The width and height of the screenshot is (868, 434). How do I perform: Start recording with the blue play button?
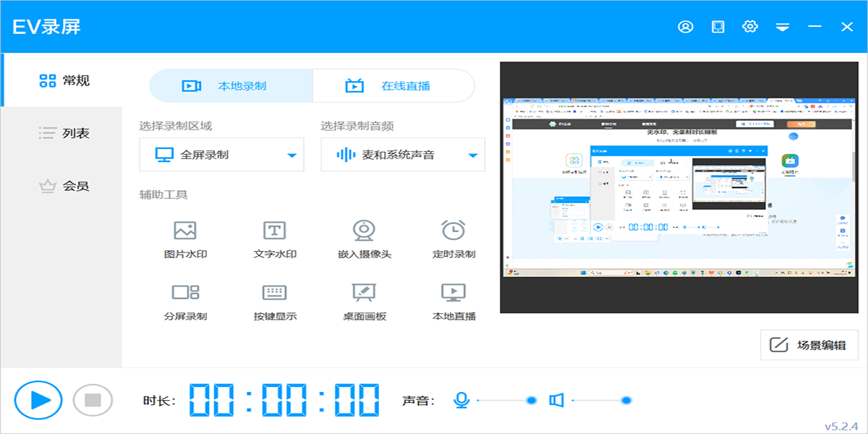pos(38,400)
